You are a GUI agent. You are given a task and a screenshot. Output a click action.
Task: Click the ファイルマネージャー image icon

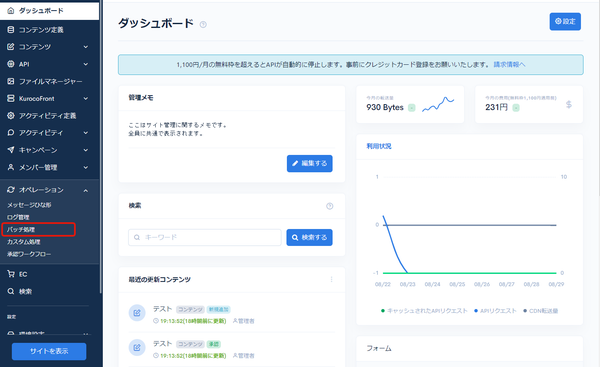11,81
